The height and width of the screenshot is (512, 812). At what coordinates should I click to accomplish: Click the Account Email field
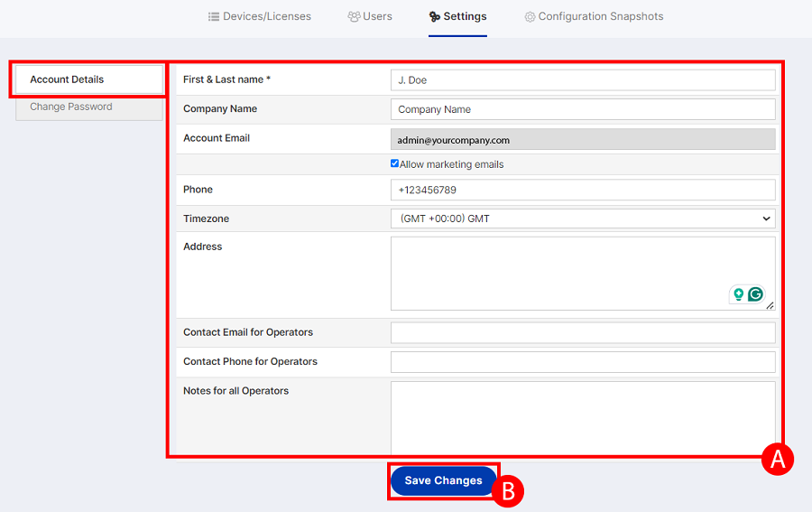click(582, 140)
